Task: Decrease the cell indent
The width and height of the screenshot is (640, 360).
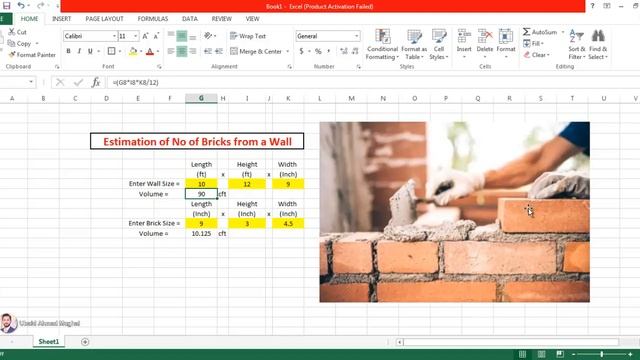Action: (208, 51)
